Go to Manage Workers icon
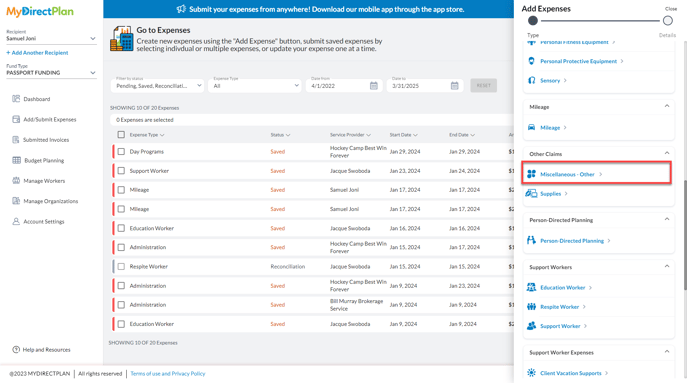This screenshot has height=383, width=687. point(16,181)
